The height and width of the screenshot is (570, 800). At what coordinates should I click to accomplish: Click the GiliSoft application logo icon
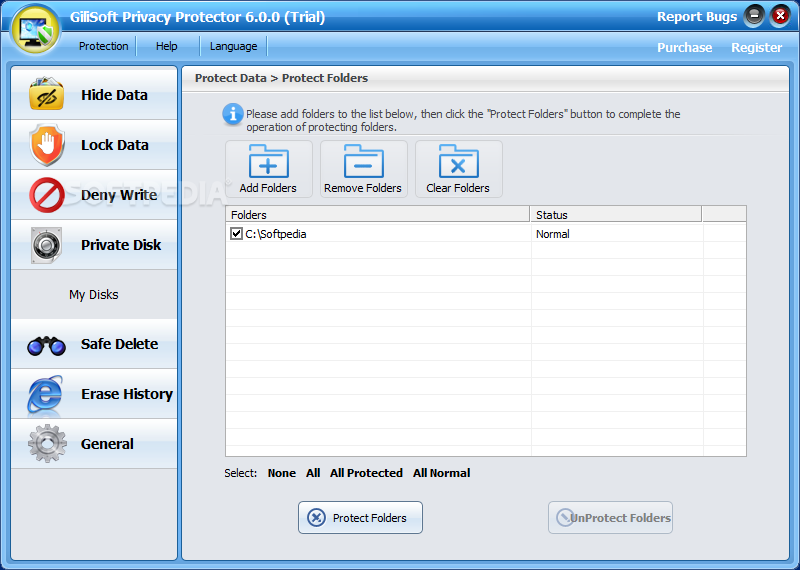coord(36,30)
